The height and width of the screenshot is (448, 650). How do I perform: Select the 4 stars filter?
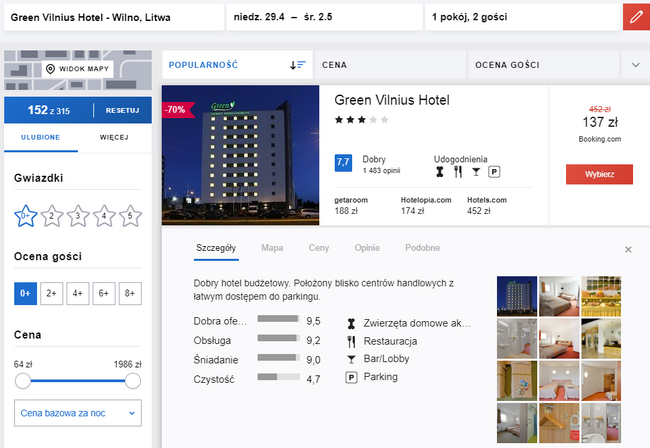tap(104, 216)
